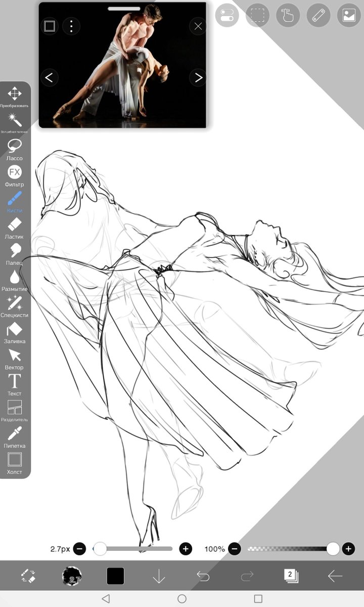364x607 pixels.
Task: Redo the last undone action
Action: click(x=247, y=576)
